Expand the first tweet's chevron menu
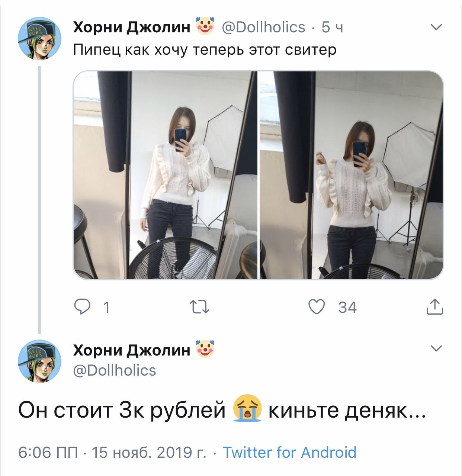This screenshot has height=476, width=462. [x=436, y=27]
